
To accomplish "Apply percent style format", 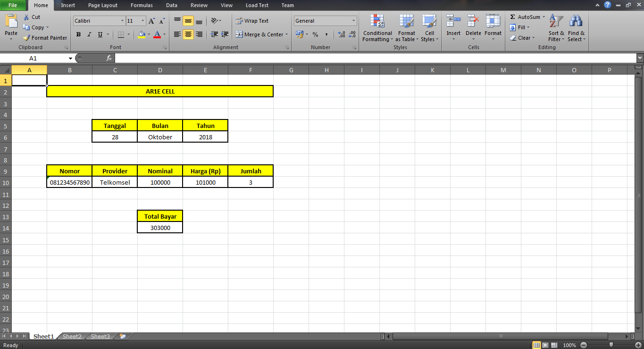I will click(315, 34).
